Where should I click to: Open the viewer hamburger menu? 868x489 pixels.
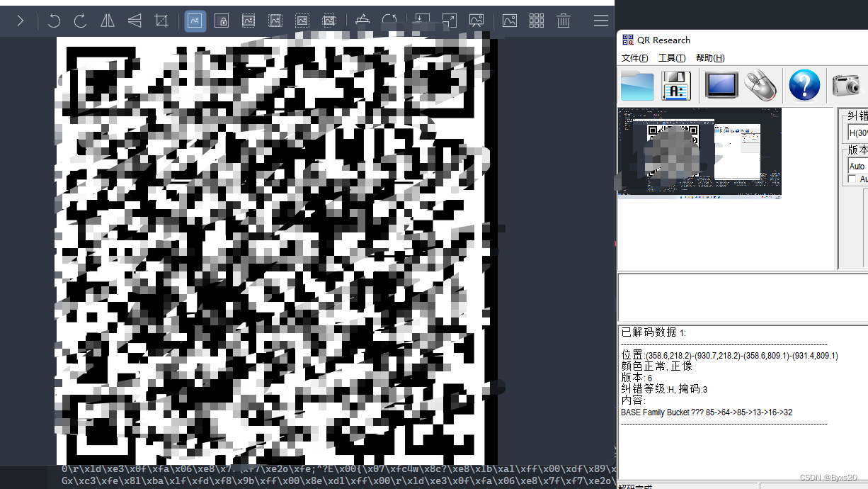(601, 21)
